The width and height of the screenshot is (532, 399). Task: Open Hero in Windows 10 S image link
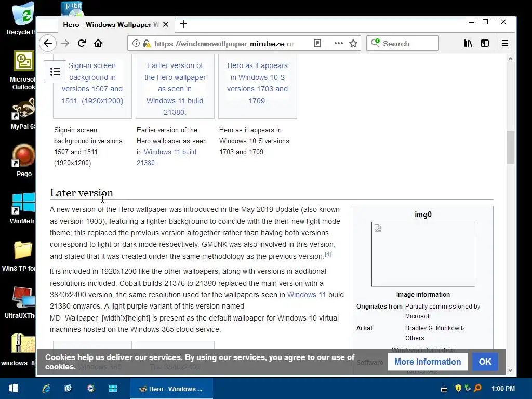pyautogui.click(x=258, y=83)
